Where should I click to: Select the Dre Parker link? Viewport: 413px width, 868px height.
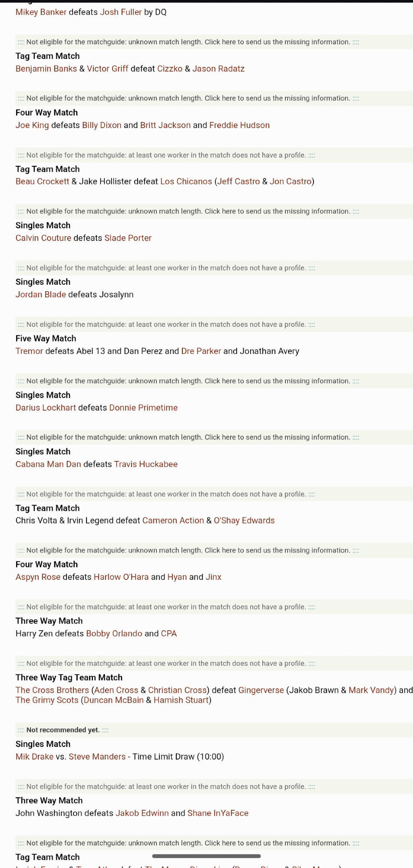(x=201, y=351)
